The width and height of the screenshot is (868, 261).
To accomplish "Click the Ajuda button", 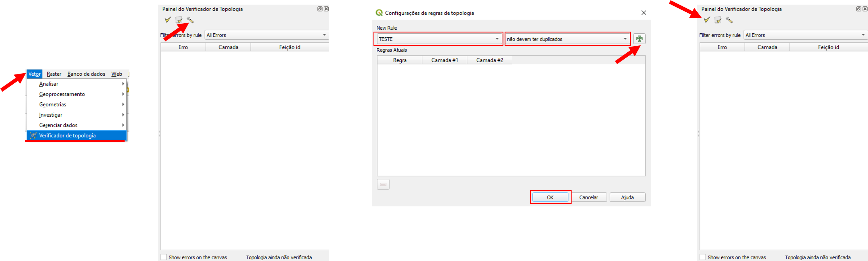I will [x=627, y=197].
